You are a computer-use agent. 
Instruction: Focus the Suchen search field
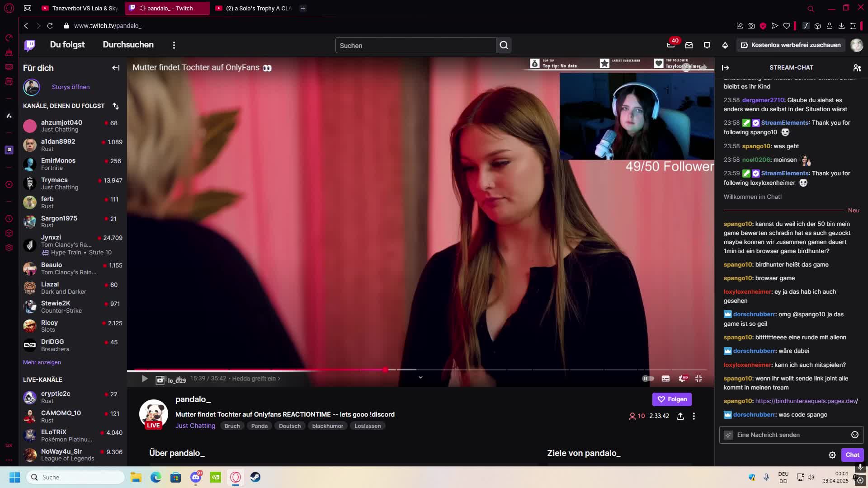coord(415,45)
